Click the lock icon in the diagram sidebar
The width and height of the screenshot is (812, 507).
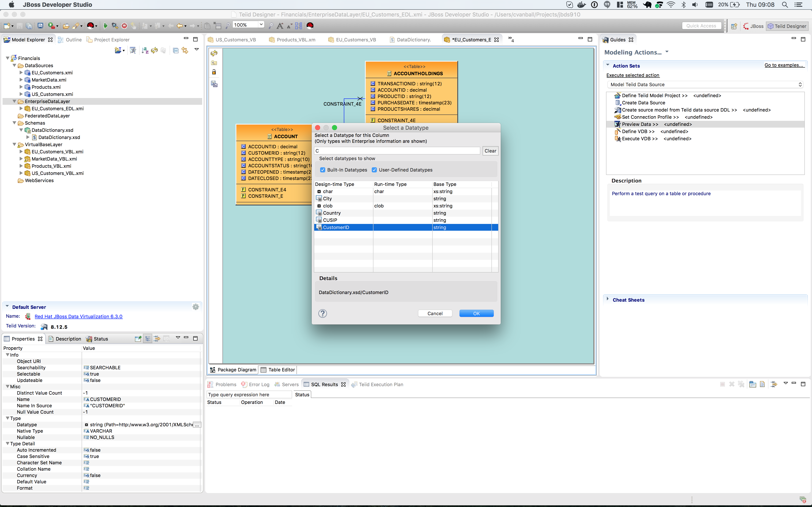click(214, 72)
